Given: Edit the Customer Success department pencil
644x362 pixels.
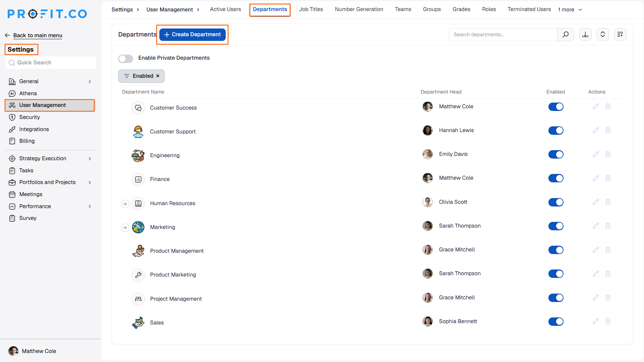Looking at the screenshot, I should click(x=596, y=107).
